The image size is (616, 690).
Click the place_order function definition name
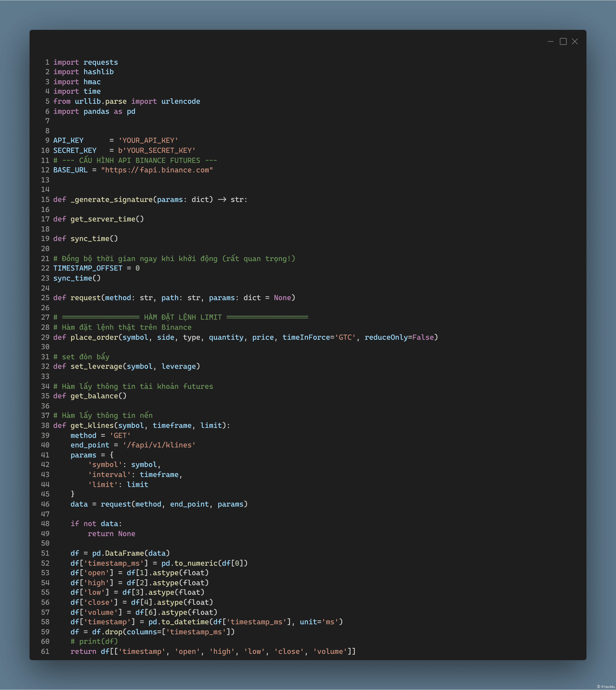pos(94,337)
